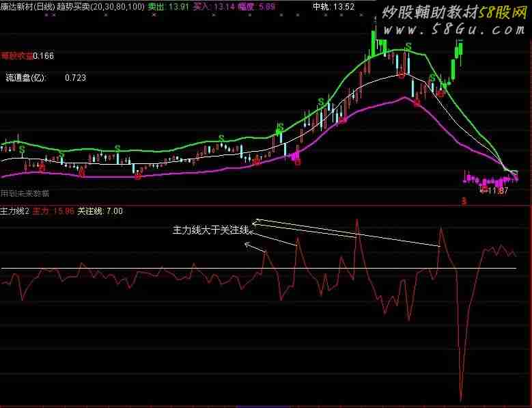Click the green S signal above the price peak

coord(408,46)
